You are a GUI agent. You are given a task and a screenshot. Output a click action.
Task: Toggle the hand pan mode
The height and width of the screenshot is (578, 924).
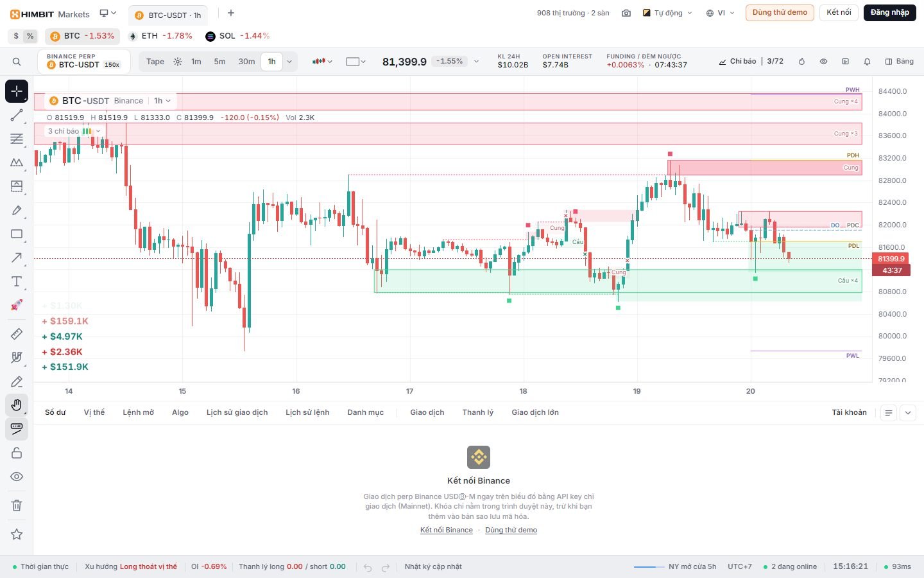(17, 405)
